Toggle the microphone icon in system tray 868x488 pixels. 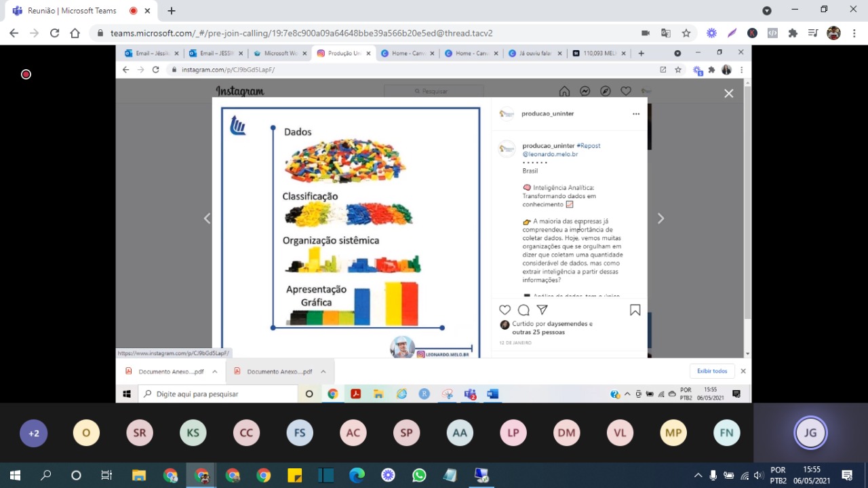[x=713, y=475]
